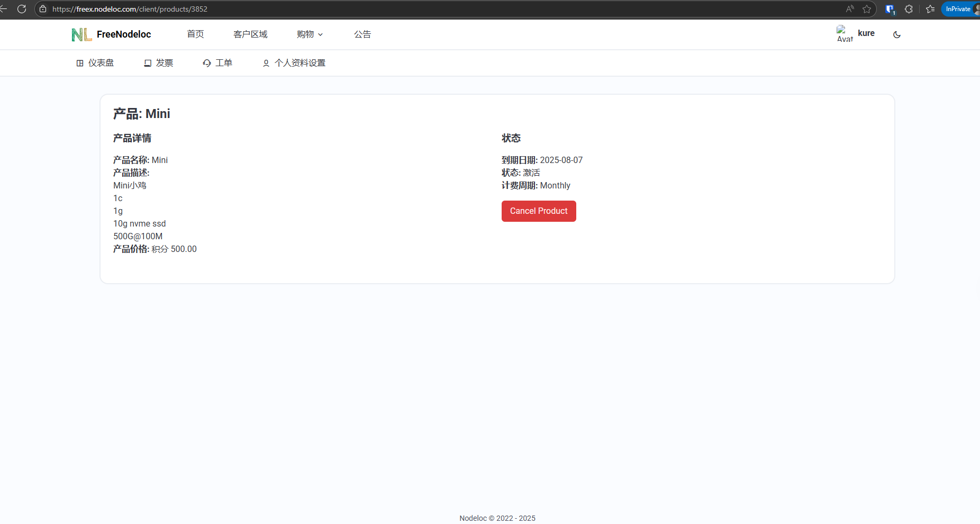
Task: Click the red Cancel Product button
Action: point(539,211)
